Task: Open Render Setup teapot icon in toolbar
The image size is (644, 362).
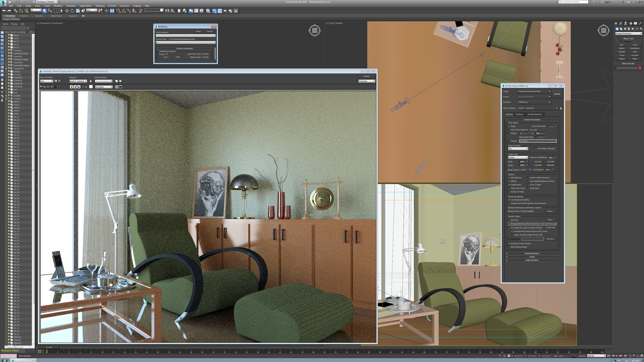Action: coord(214,11)
